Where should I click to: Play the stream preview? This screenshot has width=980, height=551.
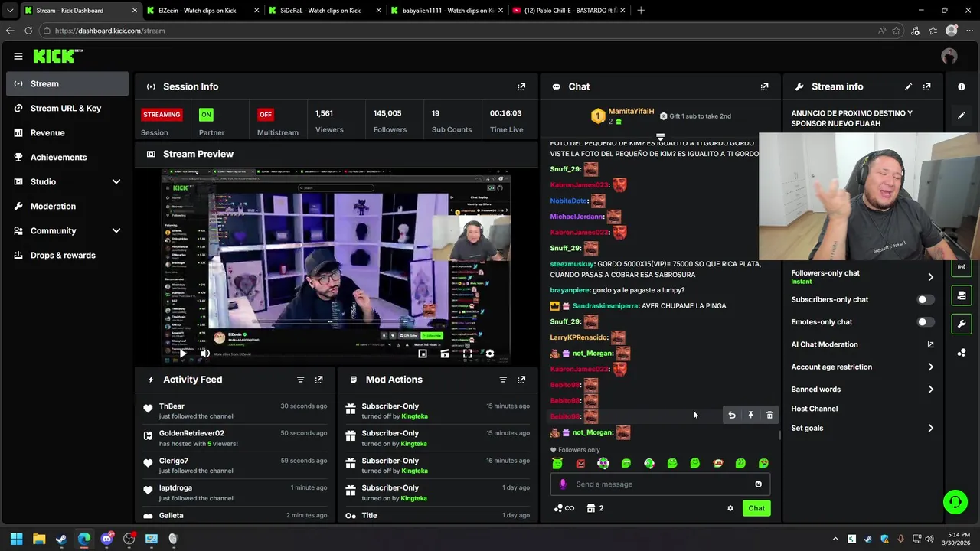tap(181, 354)
